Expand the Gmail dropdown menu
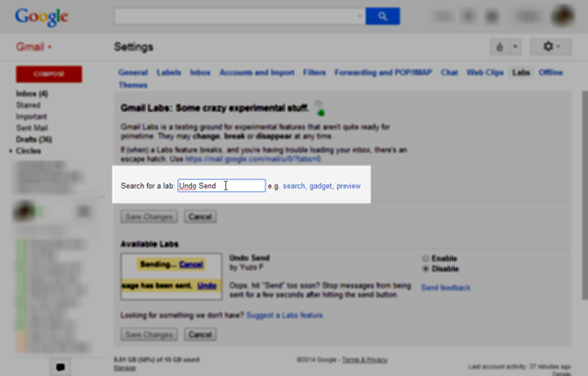The width and height of the screenshot is (588, 376). point(34,47)
